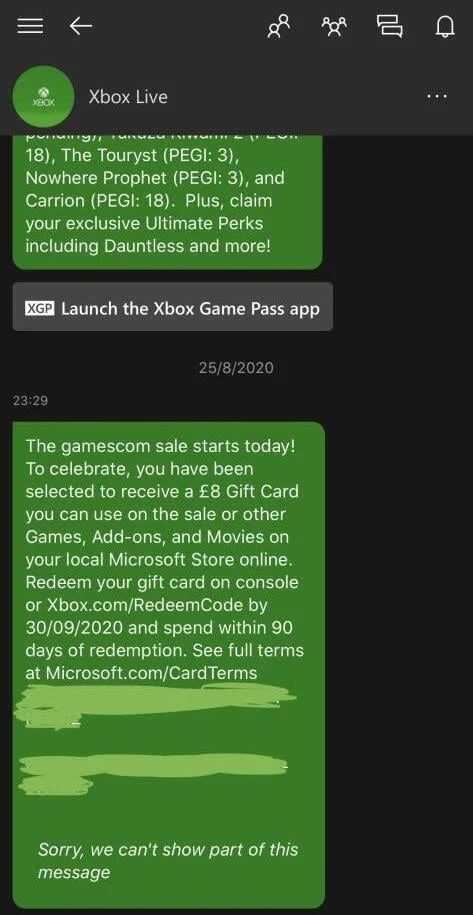The height and width of the screenshot is (915, 473).
Task: Tap the 23:29 message timestamp
Action: click(x=29, y=401)
